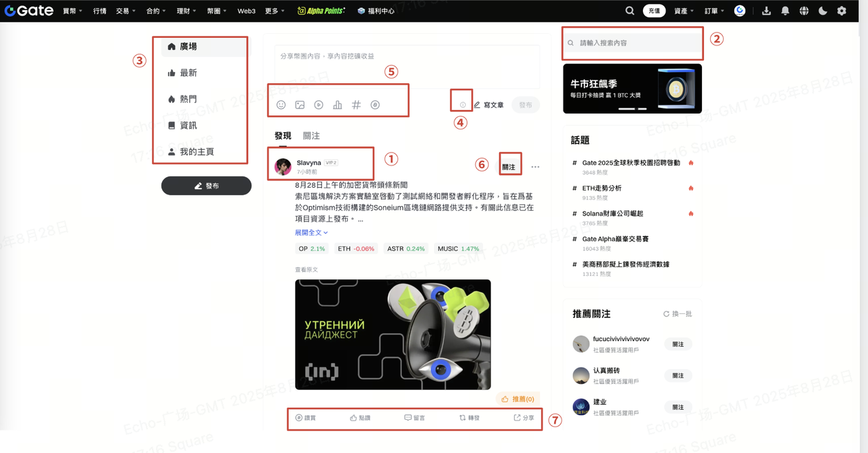Open the language globe icon
868x453 pixels.
(x=804, y=11)
